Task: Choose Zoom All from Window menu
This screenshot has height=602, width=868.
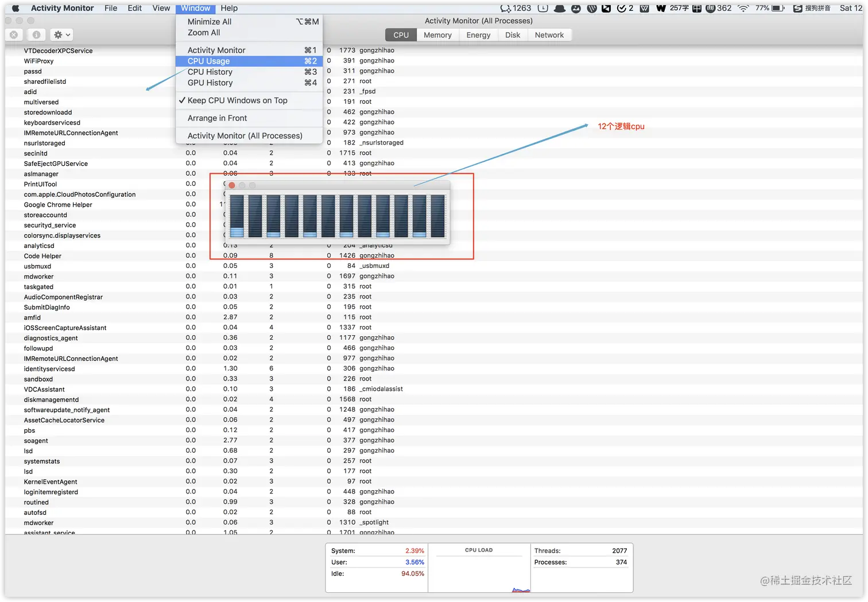Action: click(249, 33)
